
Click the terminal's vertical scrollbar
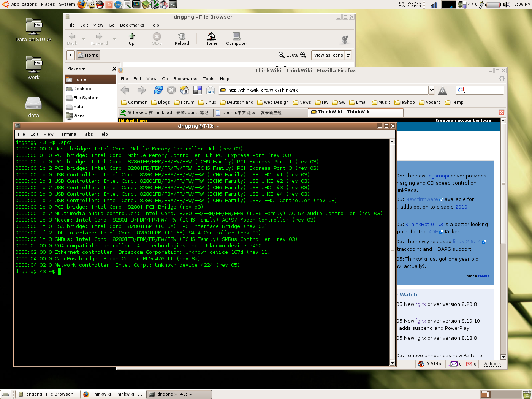[x=392, y=252]
